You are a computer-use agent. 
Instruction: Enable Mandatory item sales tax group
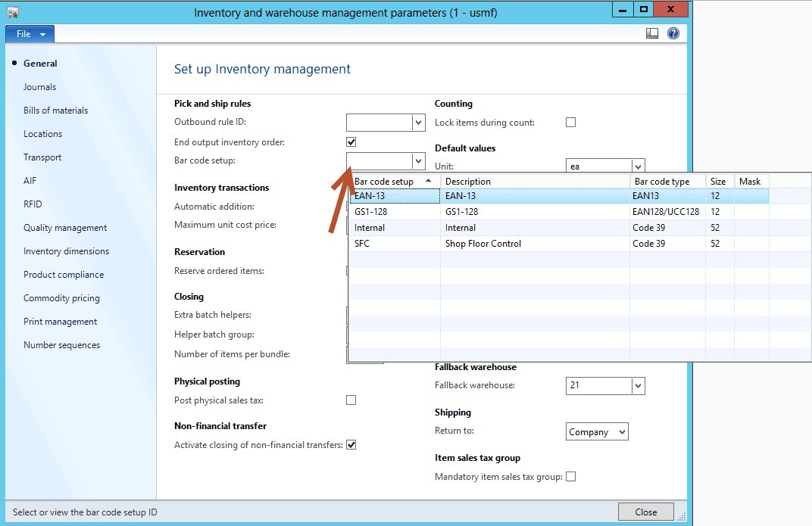click(x=570, y=476)
